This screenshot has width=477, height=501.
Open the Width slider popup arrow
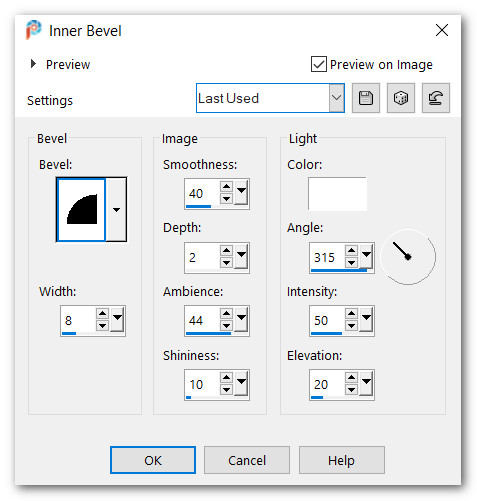[x=117, y=319]
